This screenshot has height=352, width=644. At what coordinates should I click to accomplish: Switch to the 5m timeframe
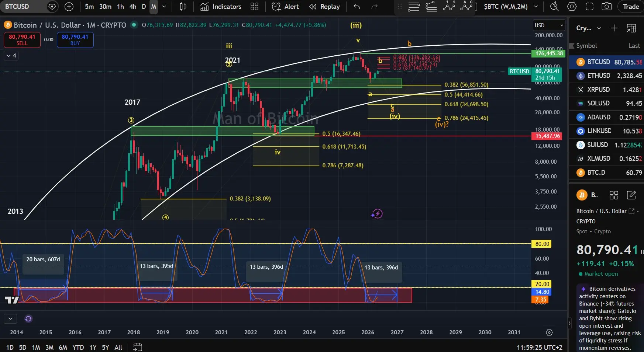point(89,7)
